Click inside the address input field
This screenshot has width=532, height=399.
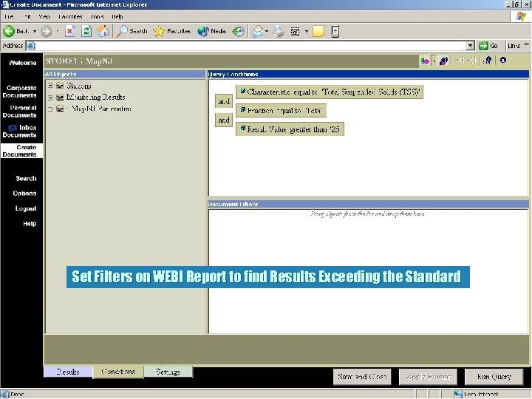coord(250,46)
